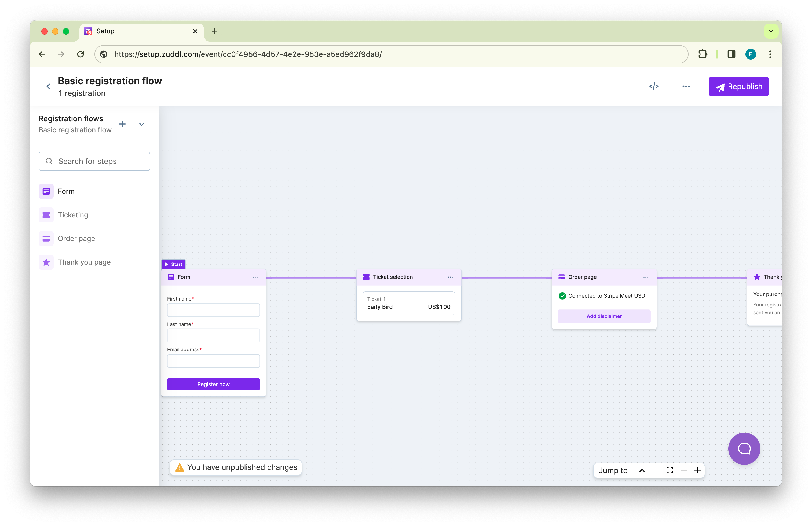Open Ticket selection card options menu
The image size is (812, 526).
tap(450, 277)
